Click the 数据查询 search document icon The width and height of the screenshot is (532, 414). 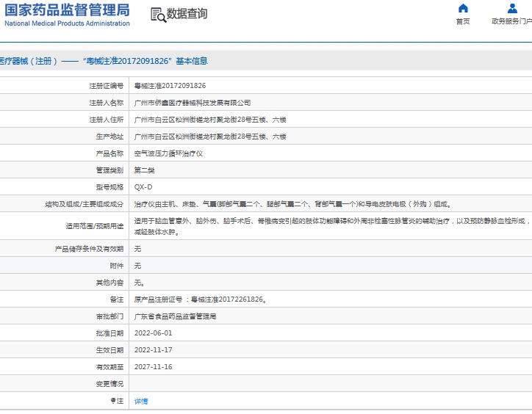(x=159, y=15)
